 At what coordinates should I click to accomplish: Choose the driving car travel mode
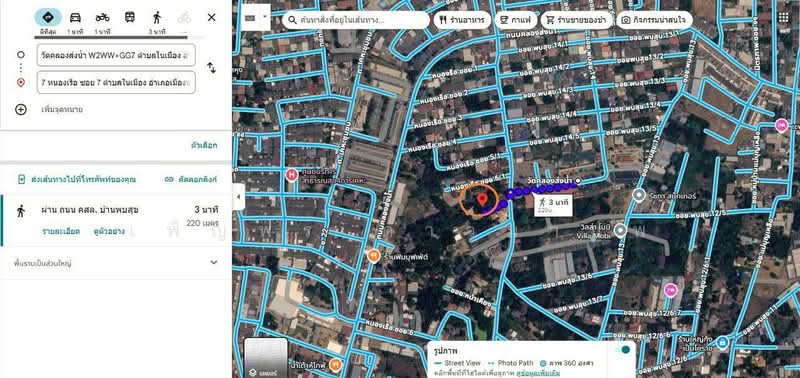[75, 17]
